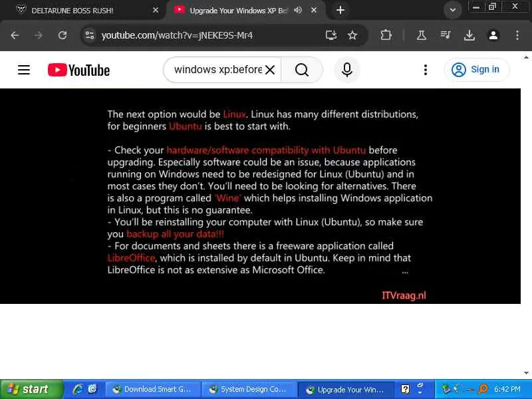This screenshot has width=532, height=399.
Task: View site information icon in address bar
Action: point(90,35)
